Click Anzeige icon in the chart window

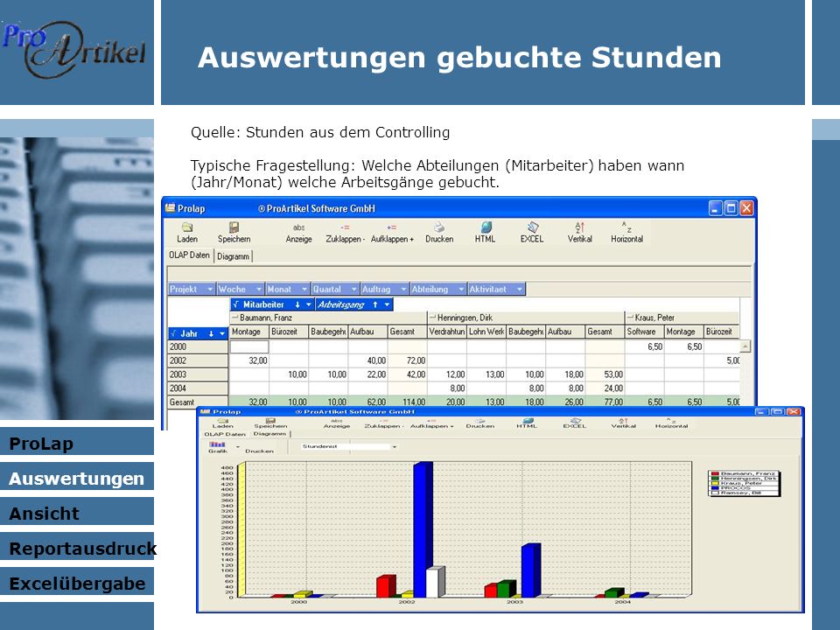coord(336,421)
